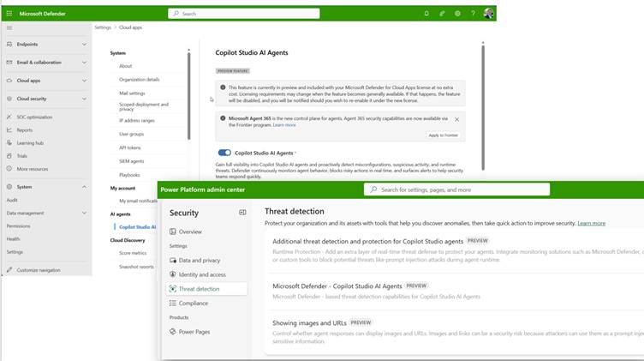This screenshot has height=361, width=644.
Task: Open Identity and access settings
Action: (202, 274)
